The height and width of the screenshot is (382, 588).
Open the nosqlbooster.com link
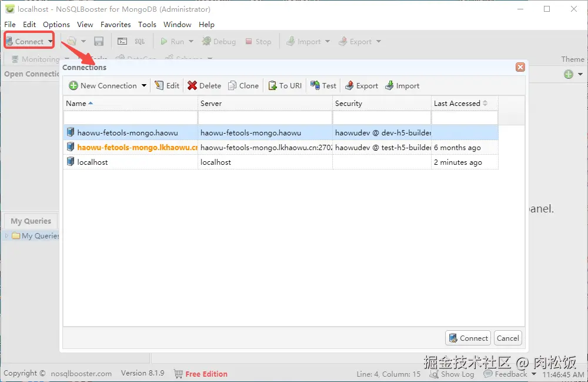[x=81, y=373]
